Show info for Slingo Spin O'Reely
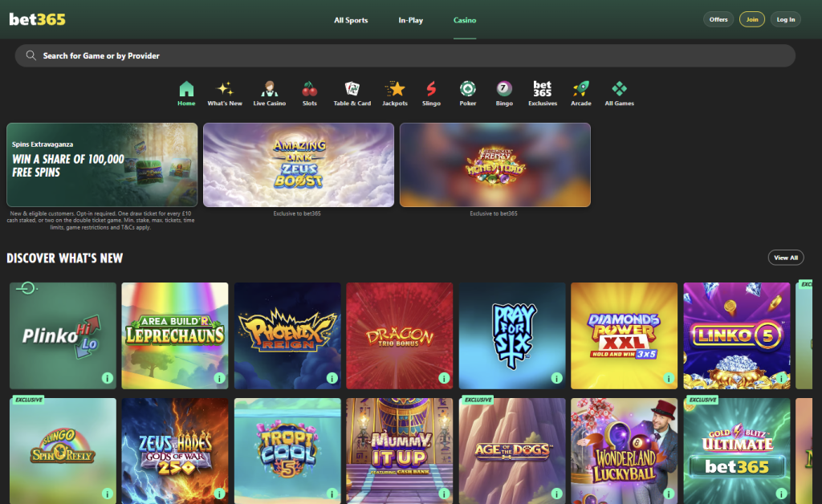This screenshot has height=504, width=822. tap(108, 494)
